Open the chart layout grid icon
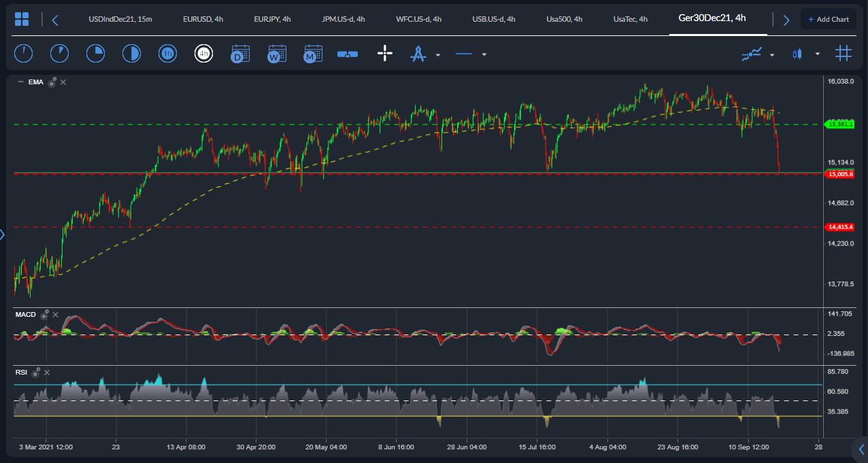This screenshot has height=463, width=868. 22,19
